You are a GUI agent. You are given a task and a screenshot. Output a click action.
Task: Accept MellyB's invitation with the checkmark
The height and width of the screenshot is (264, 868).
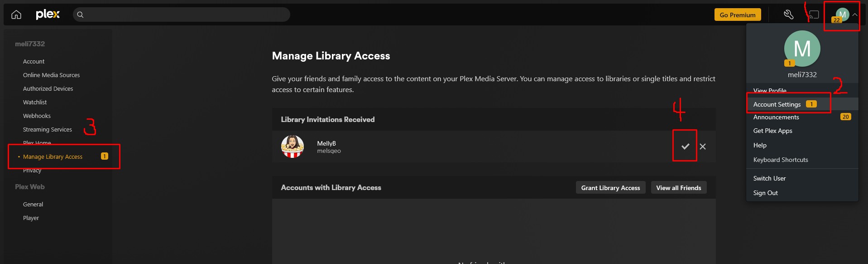coord(686,146)
